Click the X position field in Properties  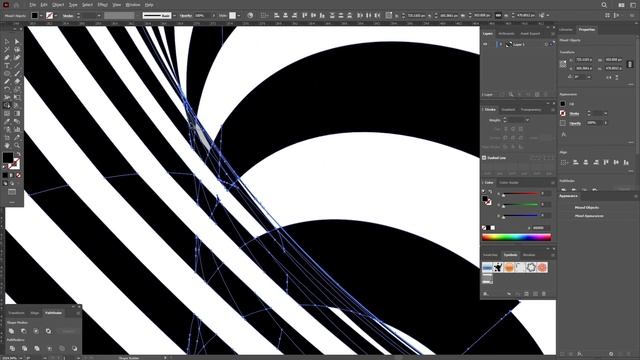(584, 60)
